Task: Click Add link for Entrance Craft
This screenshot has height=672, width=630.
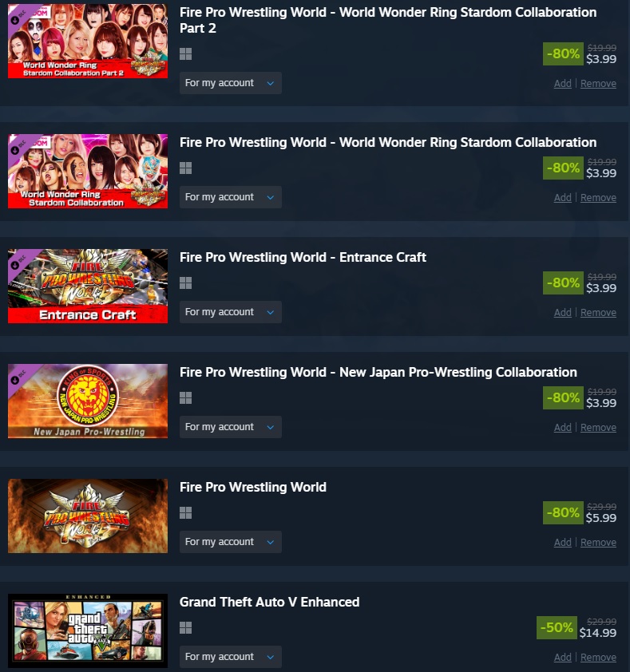Action: (x=562, y=312)
